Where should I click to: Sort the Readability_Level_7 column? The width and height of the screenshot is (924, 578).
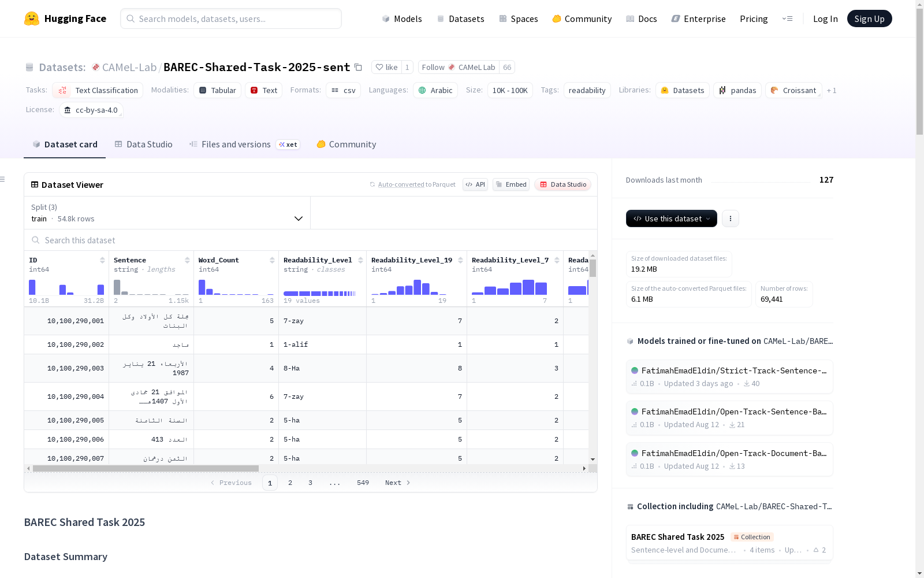point(557,260)
